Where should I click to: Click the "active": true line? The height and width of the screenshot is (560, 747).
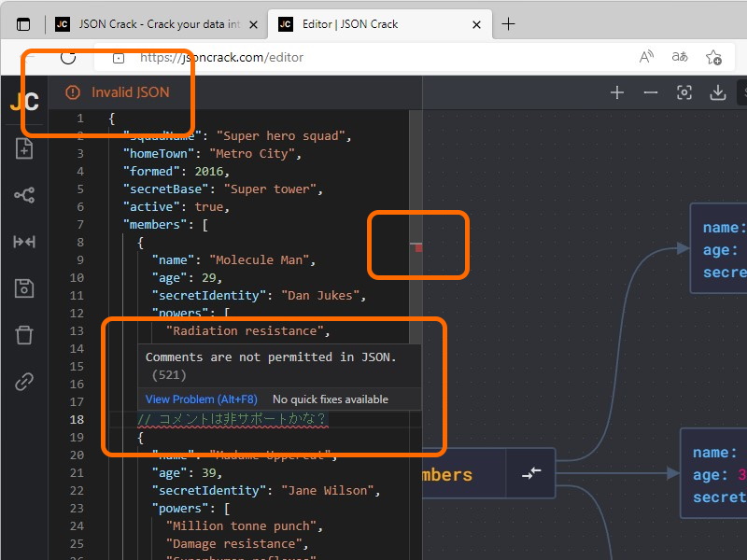tap(176, 206)
